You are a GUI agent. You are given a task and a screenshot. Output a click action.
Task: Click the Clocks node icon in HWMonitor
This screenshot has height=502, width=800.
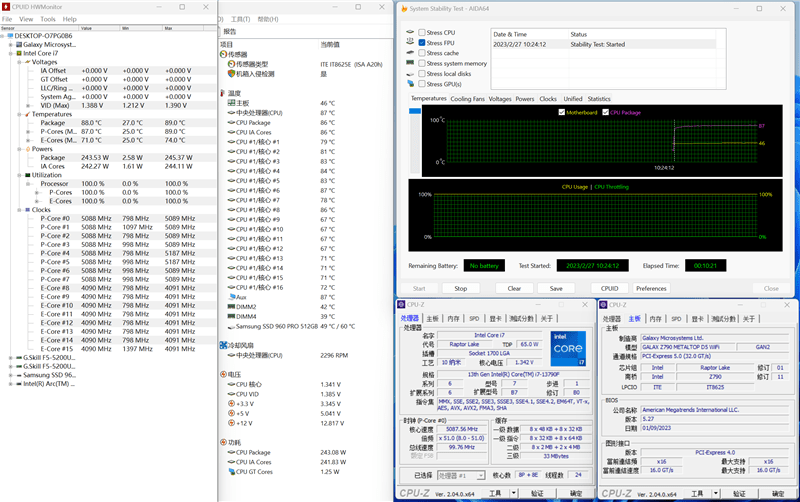pyautogui.click(x=28, y=210)
